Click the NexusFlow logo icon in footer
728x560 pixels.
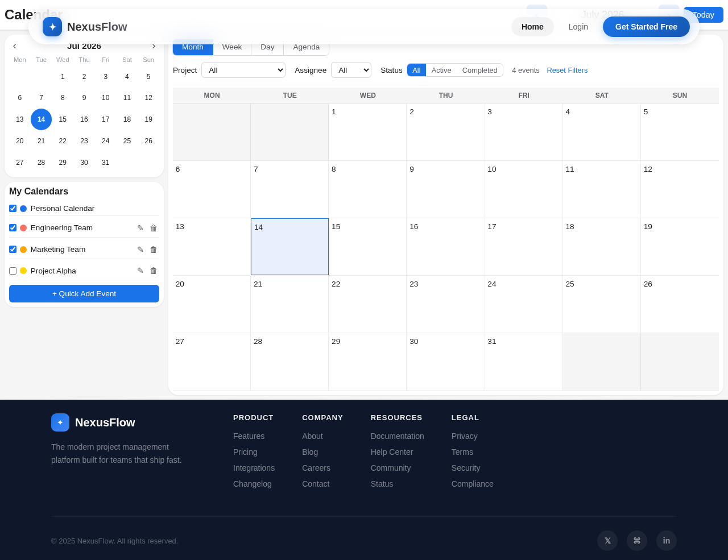point(60,422)
